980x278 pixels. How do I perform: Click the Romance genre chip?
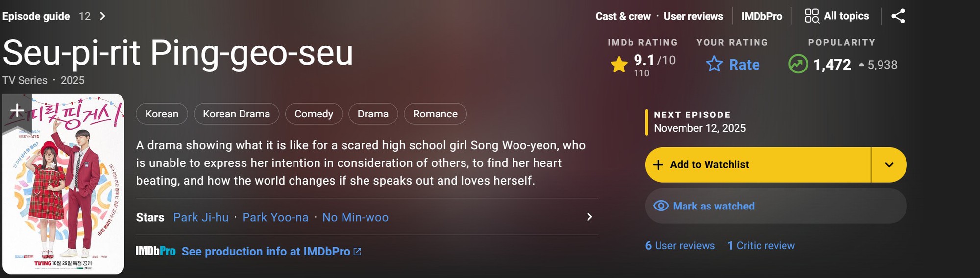[435, 114]
